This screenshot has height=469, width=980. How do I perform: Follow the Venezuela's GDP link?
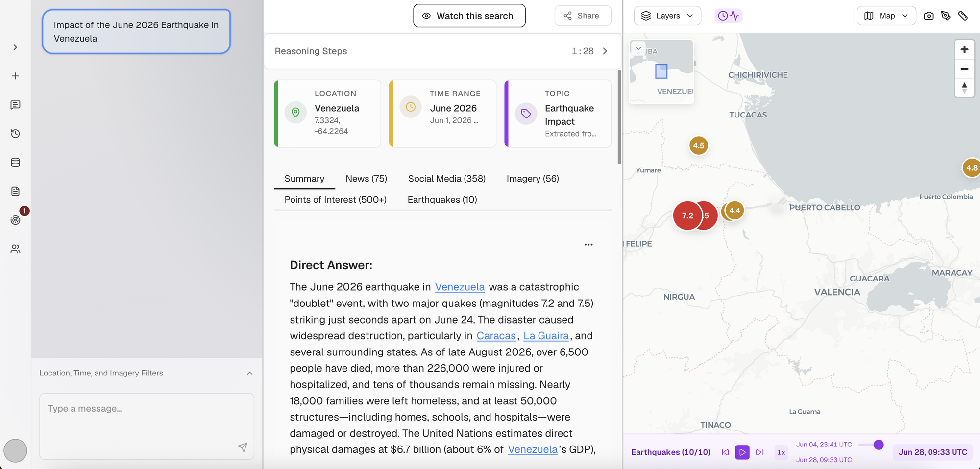pyautogui.click(x=533, y=449)
